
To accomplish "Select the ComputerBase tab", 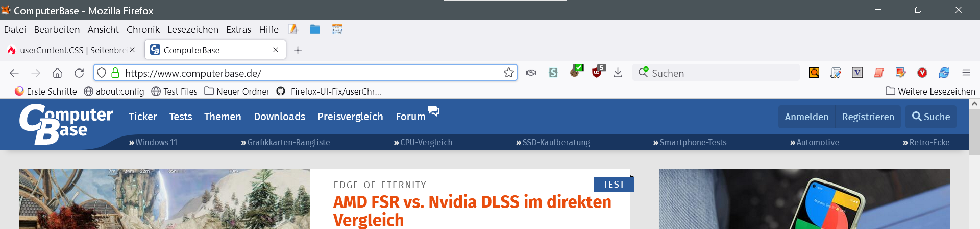I will tap(214, 50).
